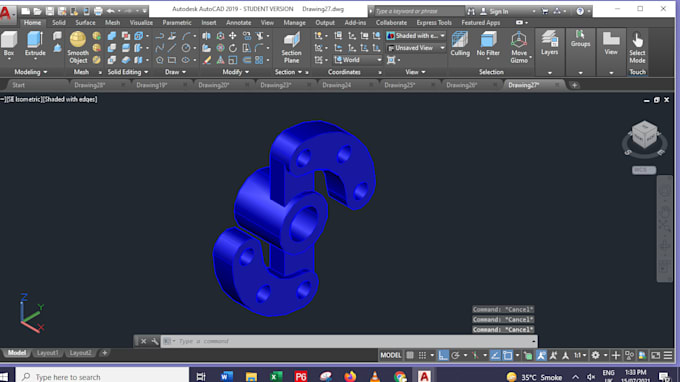
Task: Open the Shaded with edges visual style dropdown
Action: [x=416, y=36]
